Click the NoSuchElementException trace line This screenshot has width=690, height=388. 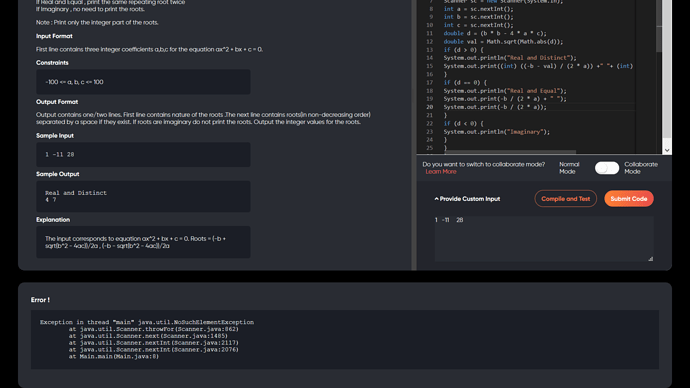[147, 322]
